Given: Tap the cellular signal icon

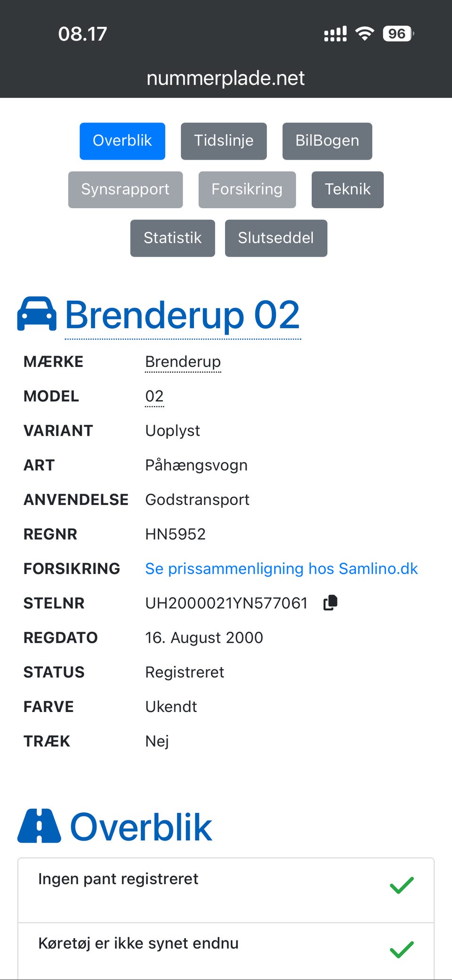Looking at the screenshot, I should pyautogui.click(x=335, y=34).
